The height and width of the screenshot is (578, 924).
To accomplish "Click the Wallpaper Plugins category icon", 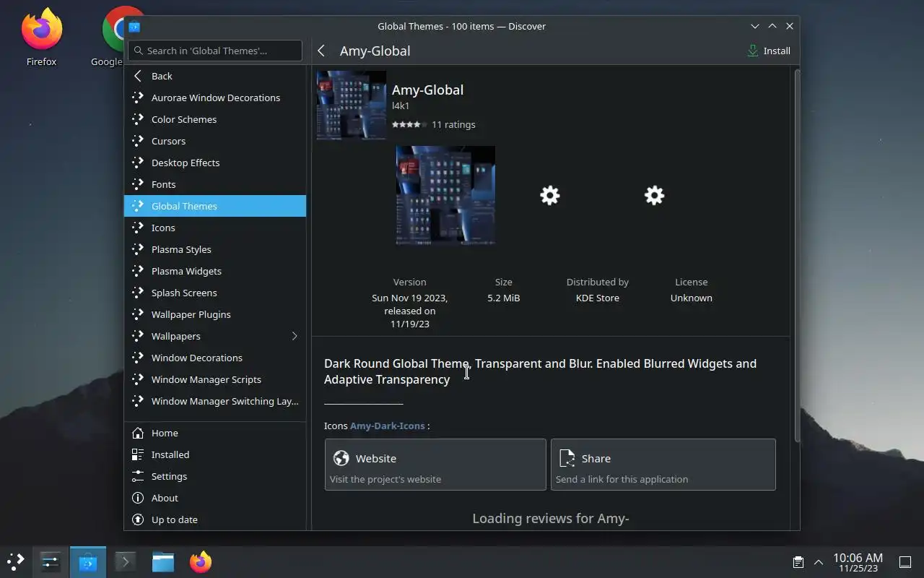I will (138, 314).
